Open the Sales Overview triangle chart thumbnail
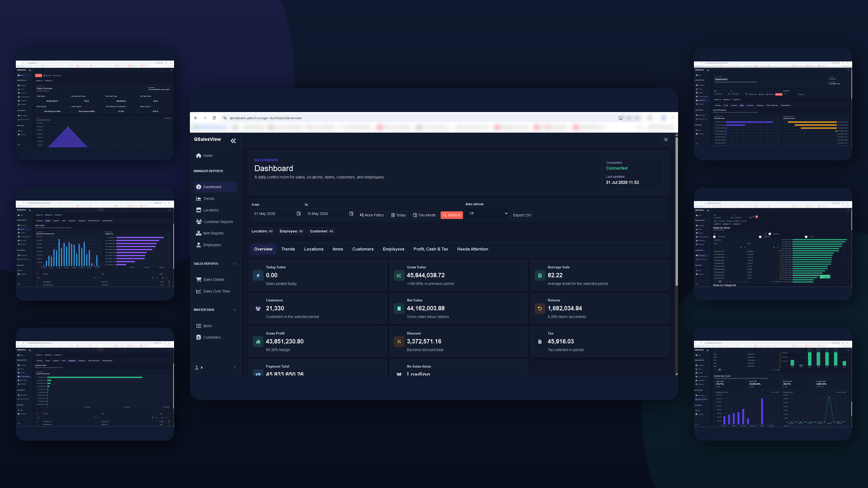 pos(95,104)
